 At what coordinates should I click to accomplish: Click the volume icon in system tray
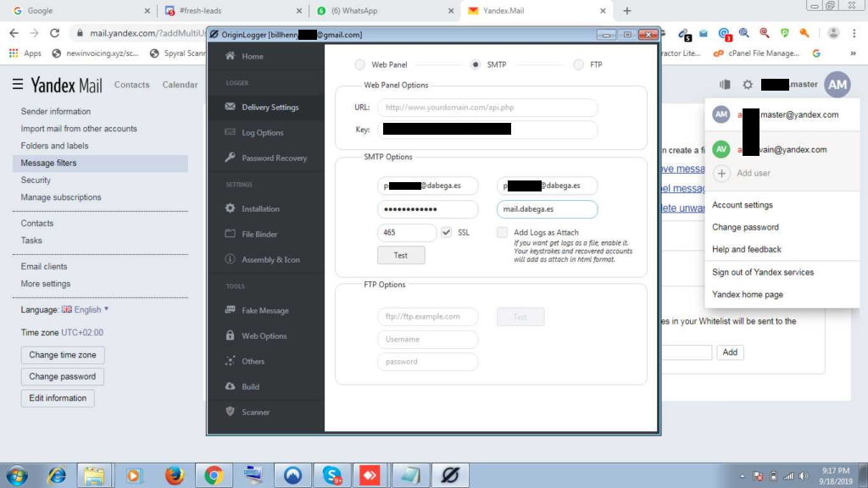click(804, 476)
